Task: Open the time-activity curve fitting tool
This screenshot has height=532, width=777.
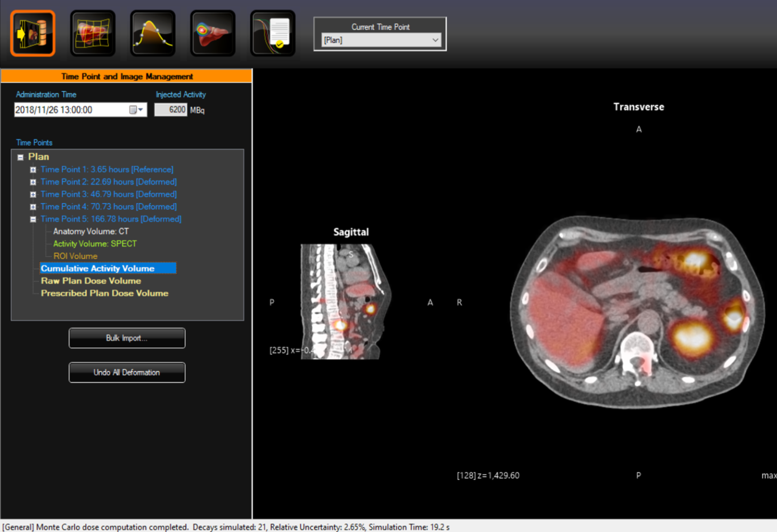Action: coord(153,33)
